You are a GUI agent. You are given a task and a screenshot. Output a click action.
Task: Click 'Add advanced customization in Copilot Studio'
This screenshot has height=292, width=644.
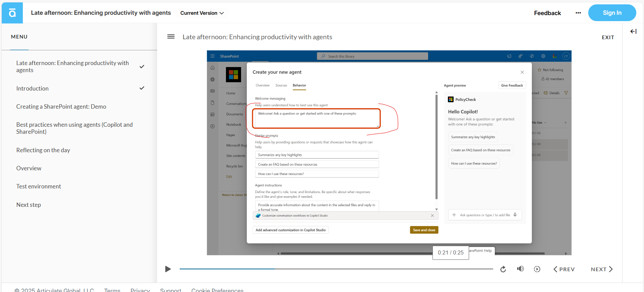[x=290, y=230]
